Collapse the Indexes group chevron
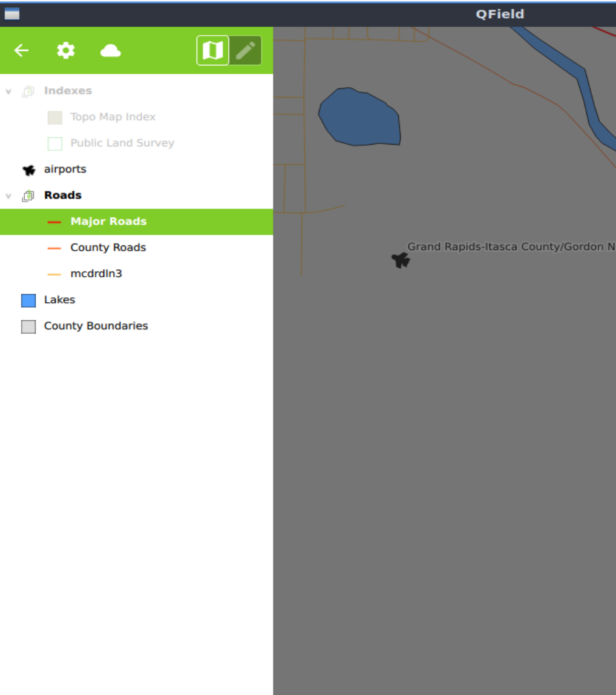Screen dimensions: 616x695 pos(8,91)
